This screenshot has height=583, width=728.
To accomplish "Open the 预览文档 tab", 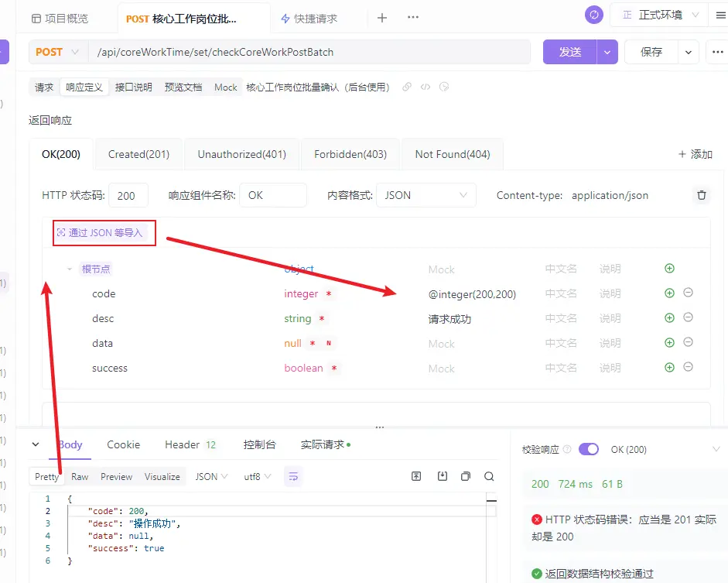I will pyautogui.click(x=183, y=87).
